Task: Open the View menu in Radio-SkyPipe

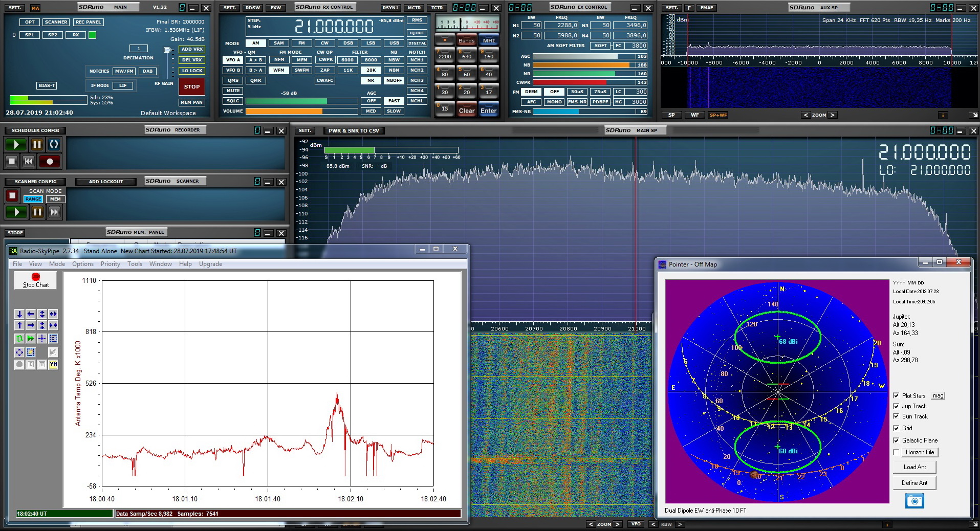Action: pos(35,264)
